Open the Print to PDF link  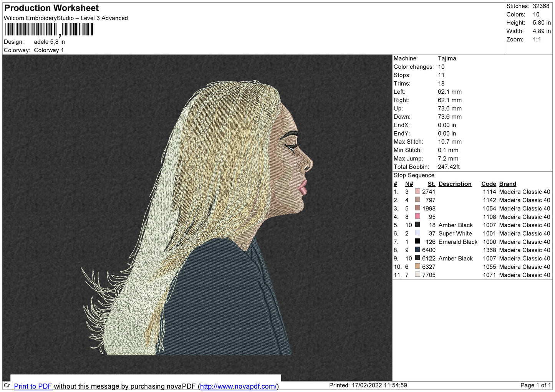coord(33,386)
